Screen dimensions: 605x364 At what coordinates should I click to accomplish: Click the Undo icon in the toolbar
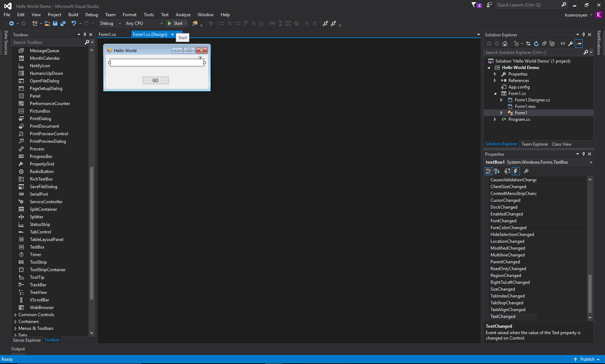[73, 23]
